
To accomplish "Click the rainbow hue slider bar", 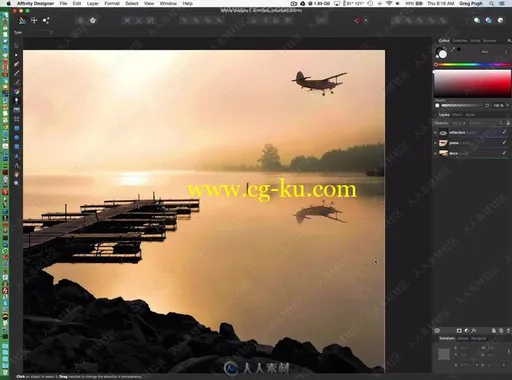I will point(472,64).
